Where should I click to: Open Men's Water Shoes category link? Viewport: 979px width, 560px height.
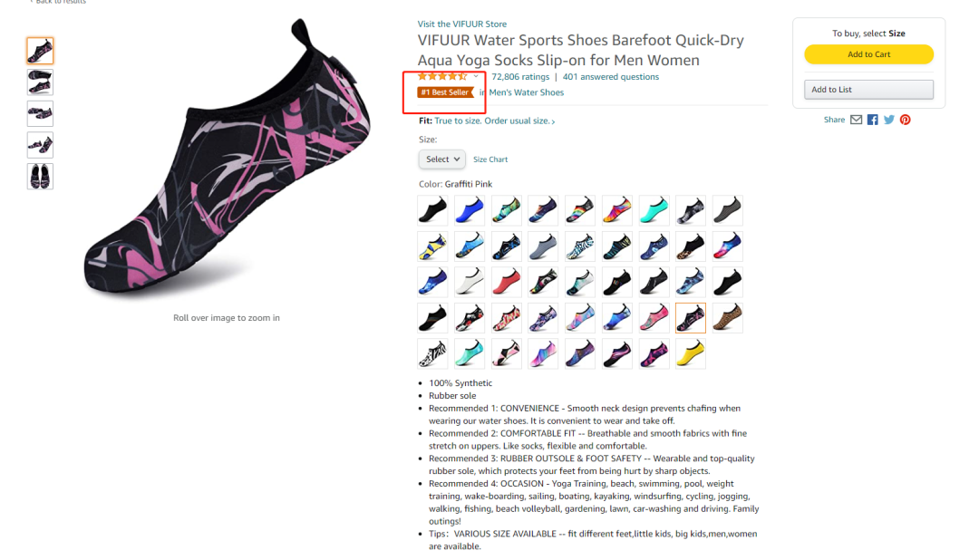click(527, 92)
